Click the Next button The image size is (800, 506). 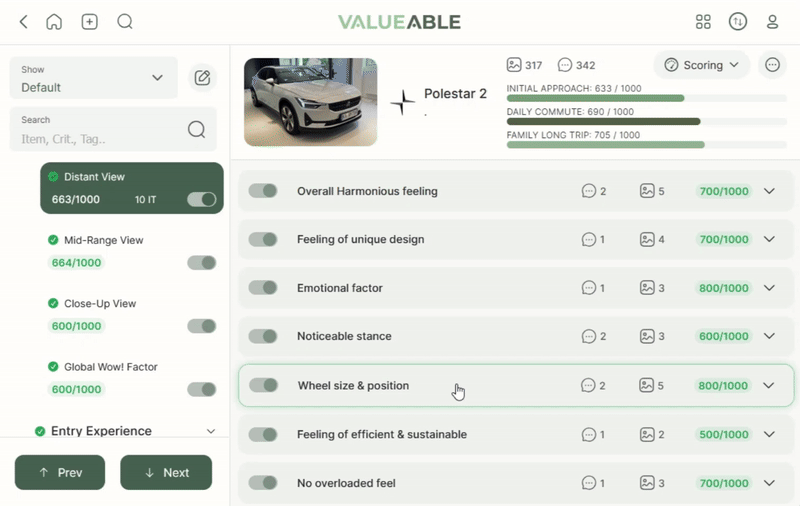tap(166, 472)
